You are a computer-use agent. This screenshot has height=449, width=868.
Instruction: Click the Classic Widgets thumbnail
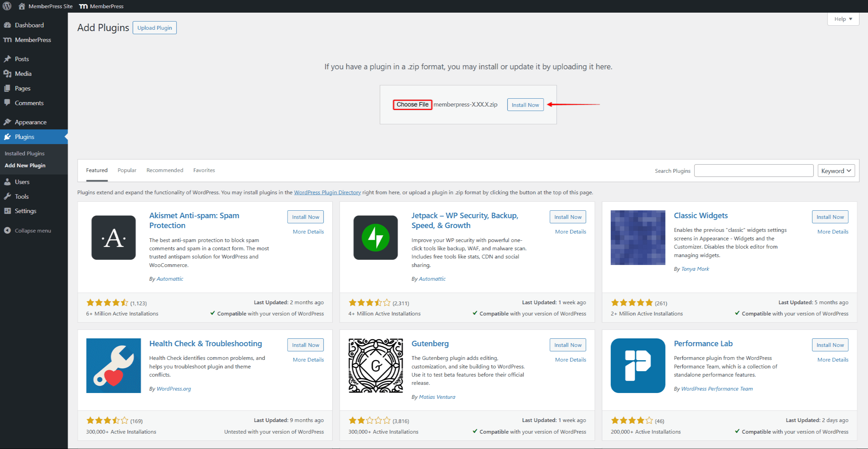(637, 238)
